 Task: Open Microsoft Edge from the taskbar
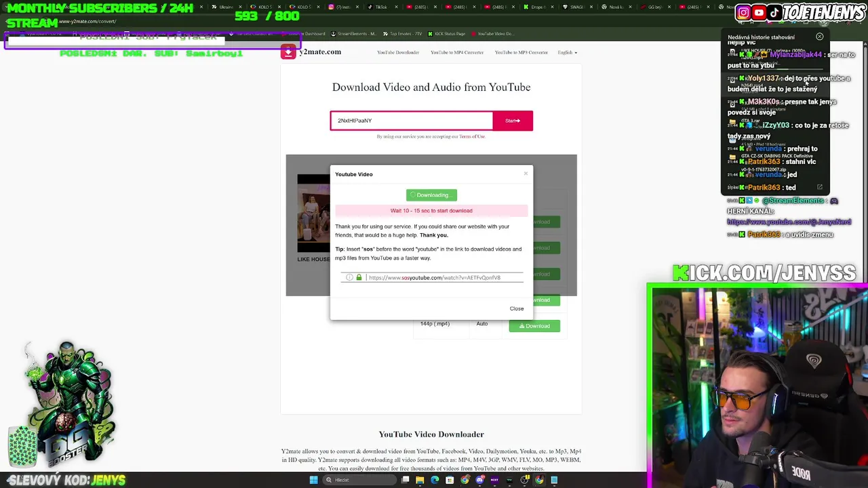[435, 480]
